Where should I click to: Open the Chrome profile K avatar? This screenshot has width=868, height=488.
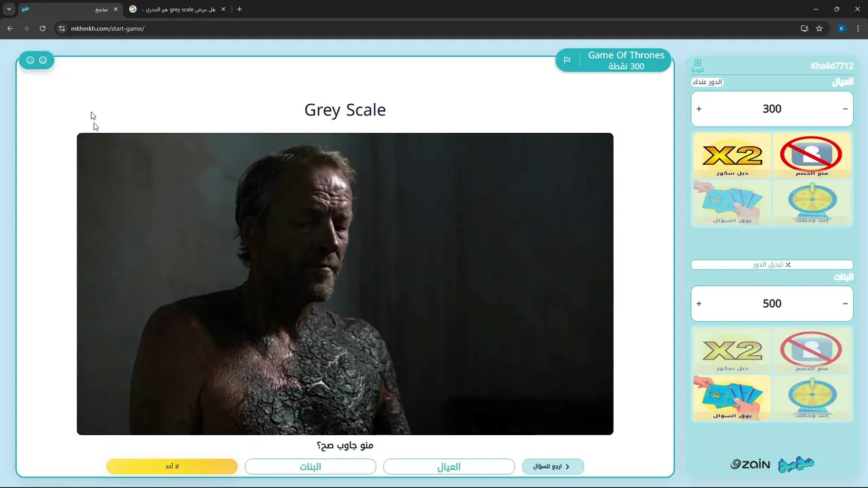tap(842, 28)
